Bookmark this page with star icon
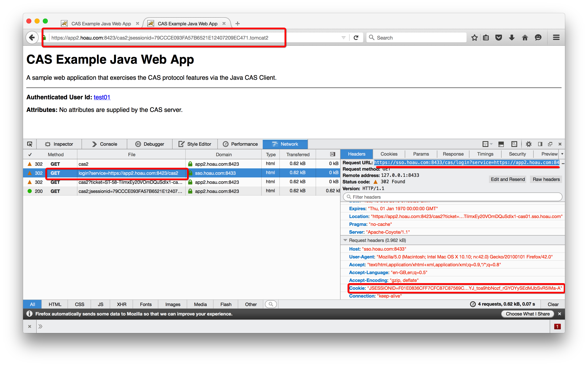588x366 pixels. pyautogui.click(x=474, y=38)
